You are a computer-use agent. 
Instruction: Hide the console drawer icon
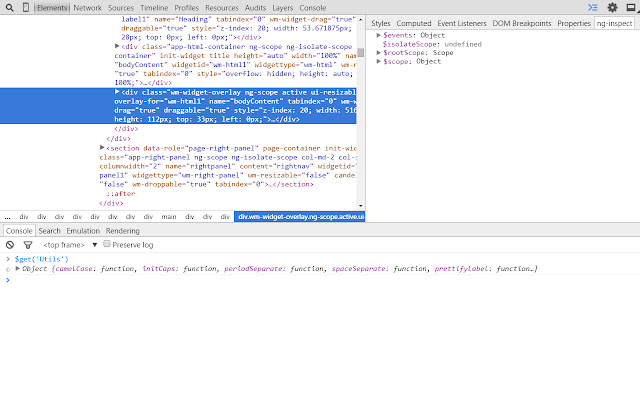[591, 7]
